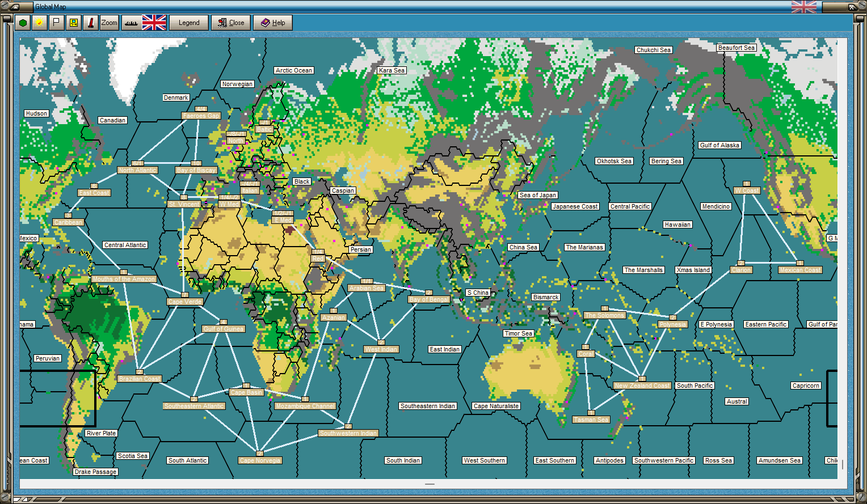Viewport: 867px width, 504px height.
Task: Click the green hexagon toolbar icon
Action: click(23, 23)
